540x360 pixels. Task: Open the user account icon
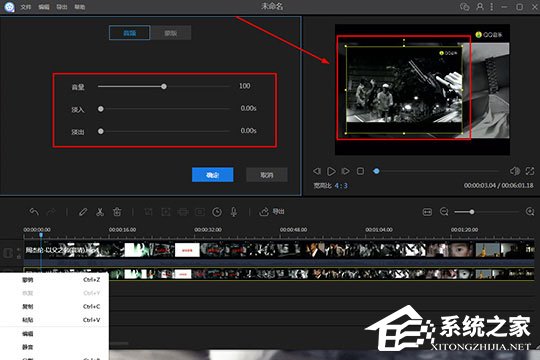[x=480, y=7]
